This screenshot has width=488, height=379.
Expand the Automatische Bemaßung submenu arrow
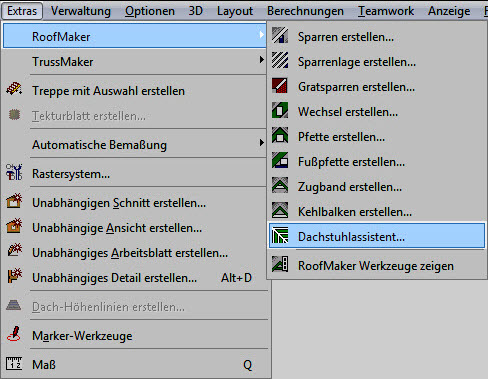(261, 143)
